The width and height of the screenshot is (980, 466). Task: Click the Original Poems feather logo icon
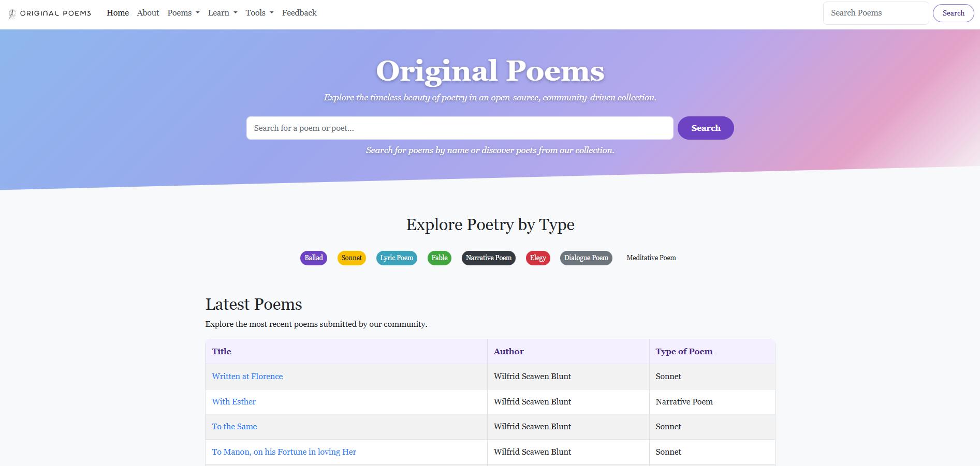pos(11,13)
